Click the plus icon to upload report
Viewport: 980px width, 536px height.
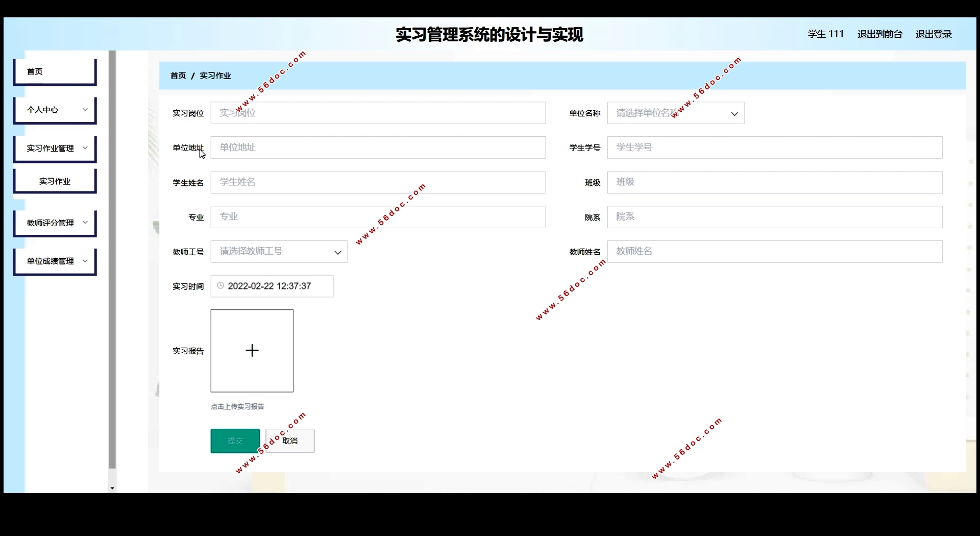[x=252, y=351]
